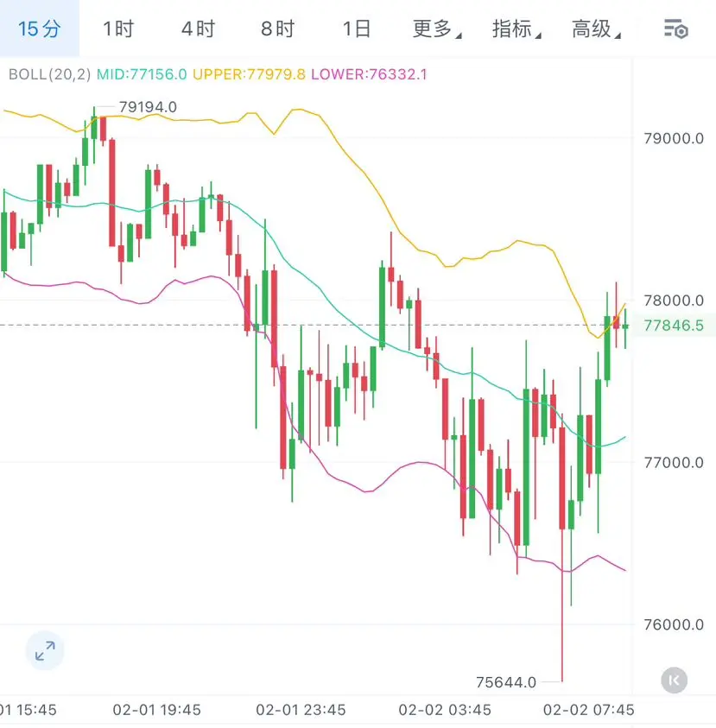Click the UPPER:77979.8 value
The image size is (716, 728).
(249, 74)
